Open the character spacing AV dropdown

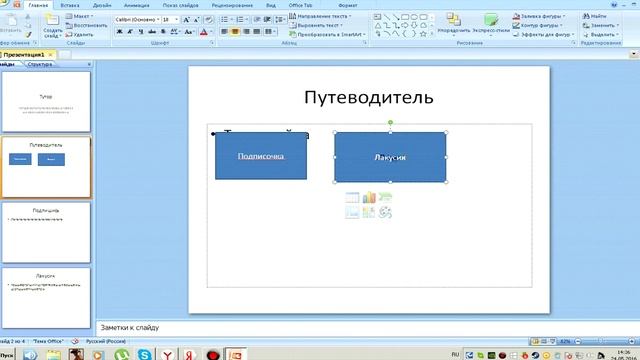tap(175, 32)
